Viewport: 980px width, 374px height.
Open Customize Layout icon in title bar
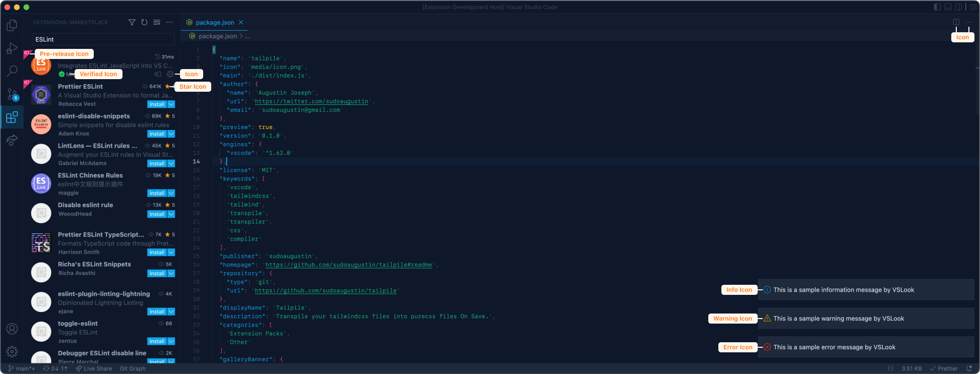[973, 7]
